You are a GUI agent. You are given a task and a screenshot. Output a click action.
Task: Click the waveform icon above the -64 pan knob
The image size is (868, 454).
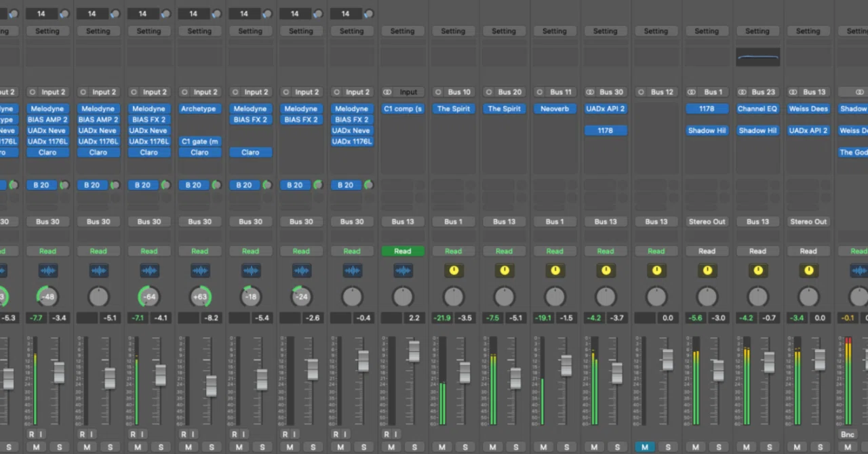[149, 270]
